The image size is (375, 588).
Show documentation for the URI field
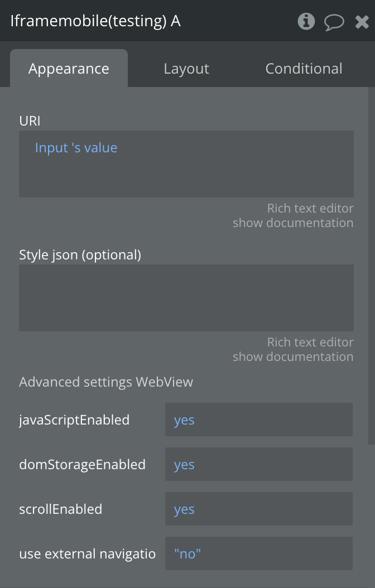coord(293,223)
